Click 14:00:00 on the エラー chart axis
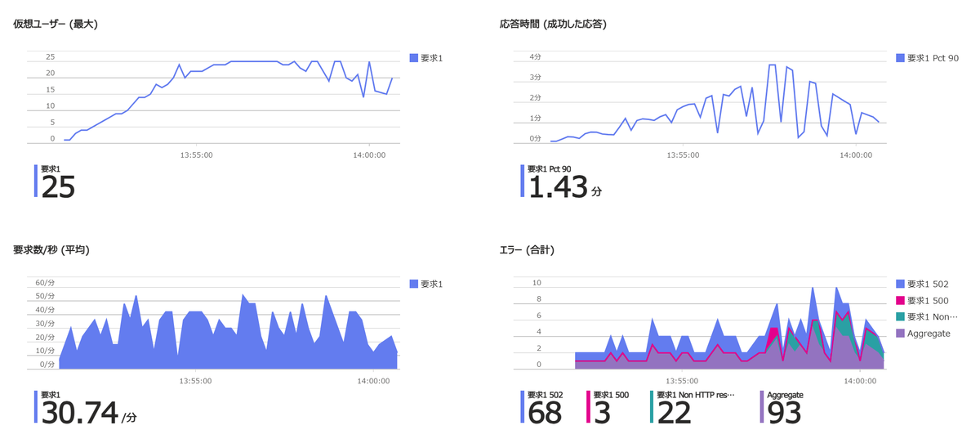Viewport: 980px width, 439px height. (858, 380)
